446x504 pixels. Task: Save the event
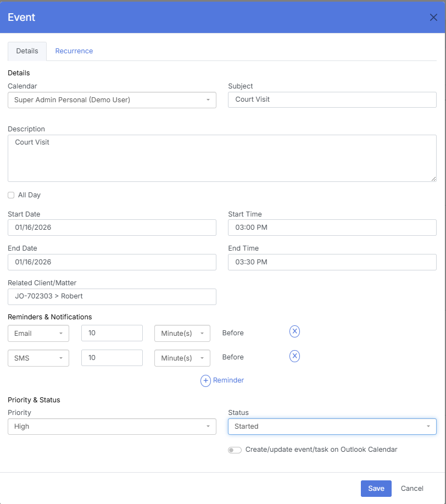click(x=376, y=488)
